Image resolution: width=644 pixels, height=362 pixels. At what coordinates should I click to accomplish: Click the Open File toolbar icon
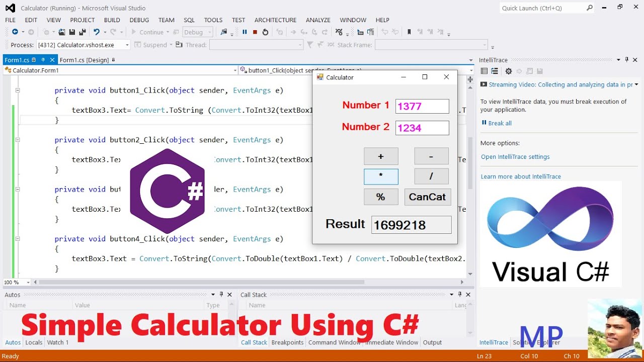pos(61,32)
